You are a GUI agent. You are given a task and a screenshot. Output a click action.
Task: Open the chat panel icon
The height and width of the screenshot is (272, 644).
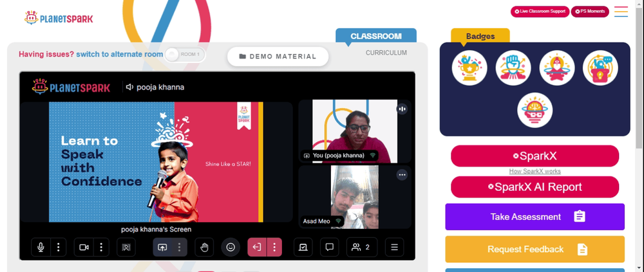[x=329, y=248]
